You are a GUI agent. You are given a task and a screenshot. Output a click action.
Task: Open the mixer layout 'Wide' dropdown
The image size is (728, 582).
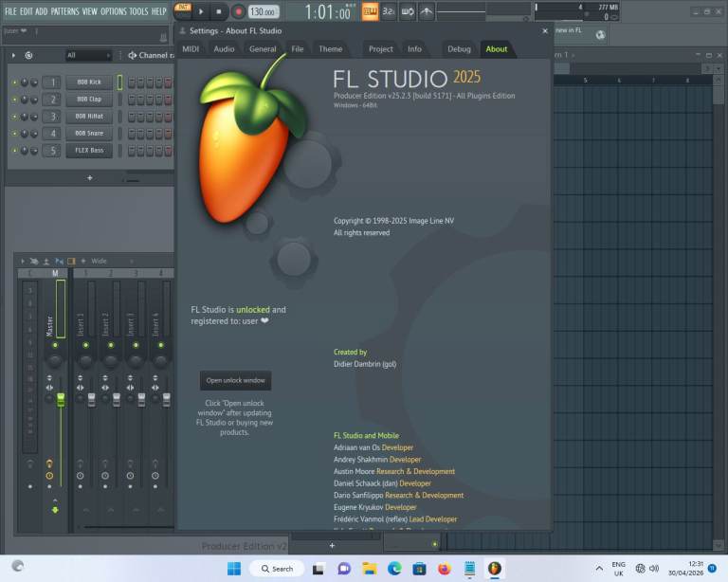99,261
